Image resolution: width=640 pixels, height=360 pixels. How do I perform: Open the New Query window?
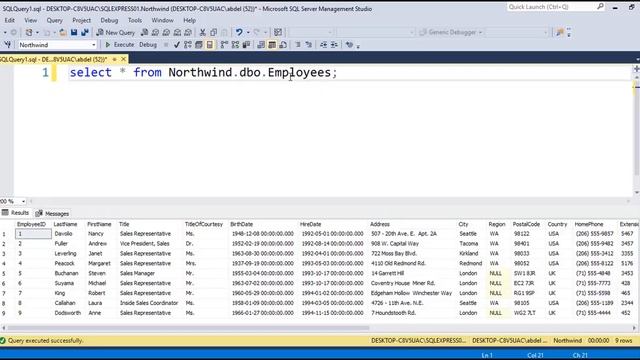pos(116,32)
